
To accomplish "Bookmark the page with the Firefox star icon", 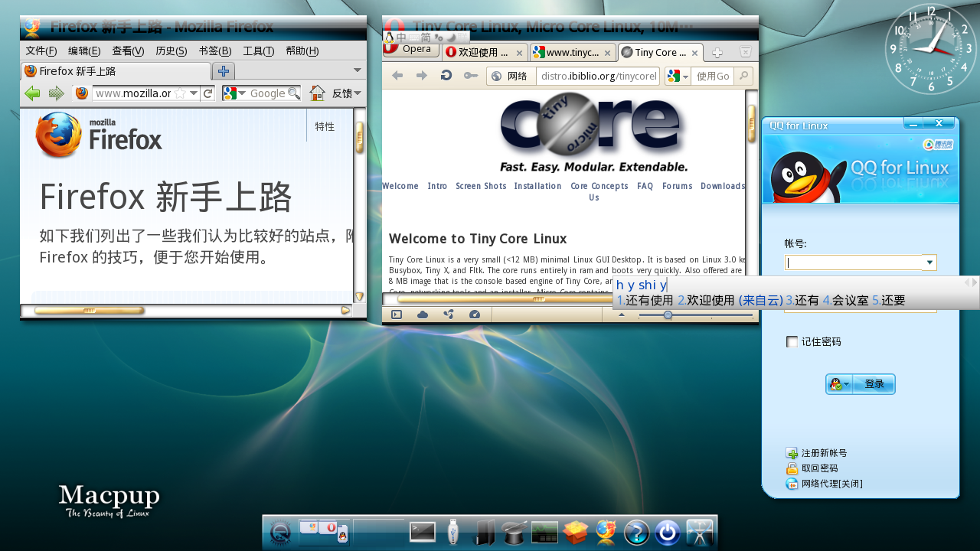I will 179,93.
